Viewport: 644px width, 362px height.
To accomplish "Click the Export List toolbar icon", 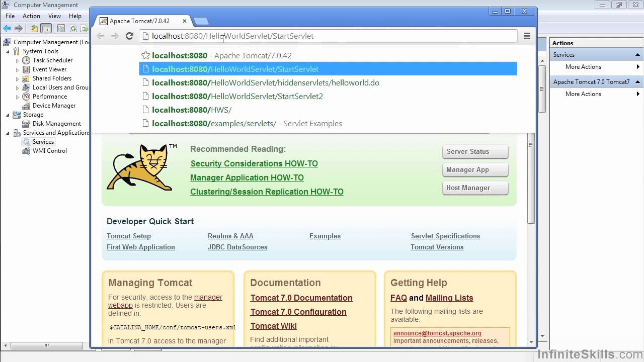I will tap(85, 29).
